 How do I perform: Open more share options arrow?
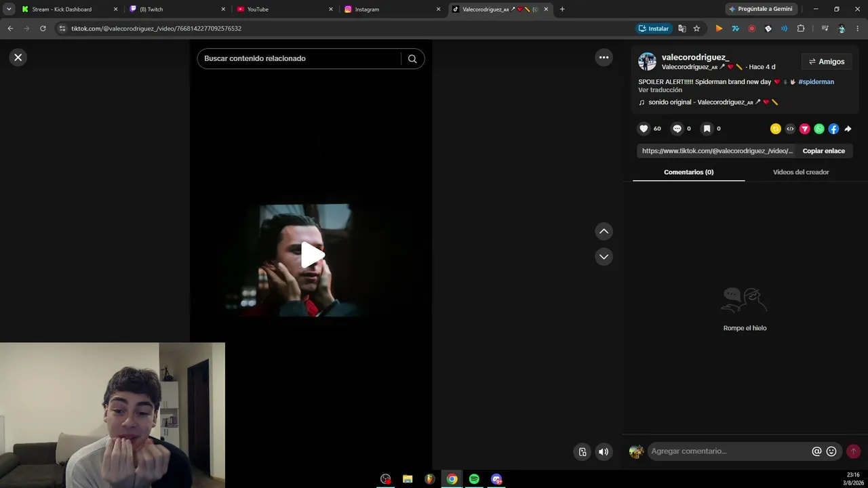tap(848, 129)
